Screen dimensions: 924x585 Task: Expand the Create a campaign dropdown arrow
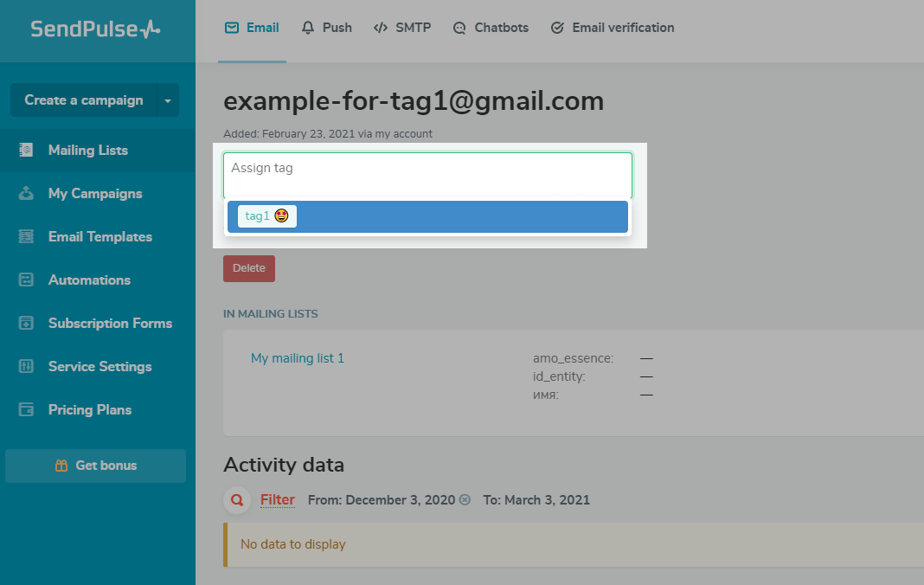[168, 100]
